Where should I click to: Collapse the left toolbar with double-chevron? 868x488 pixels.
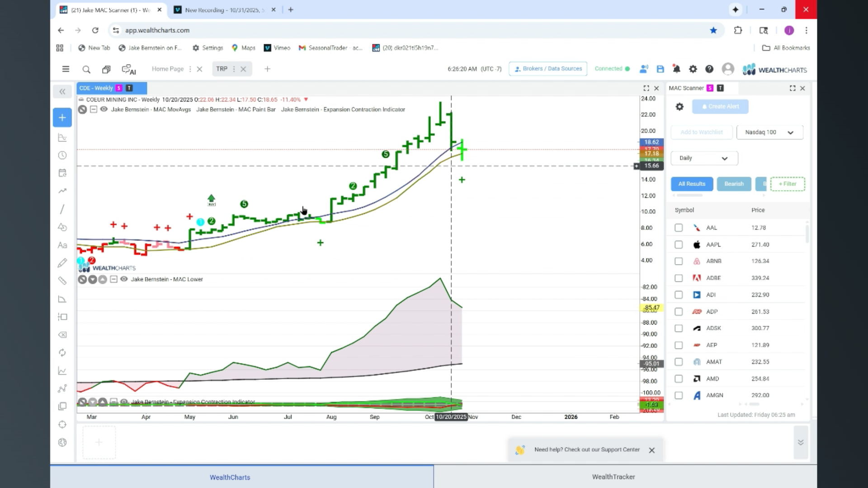click(x=62, y=92)
